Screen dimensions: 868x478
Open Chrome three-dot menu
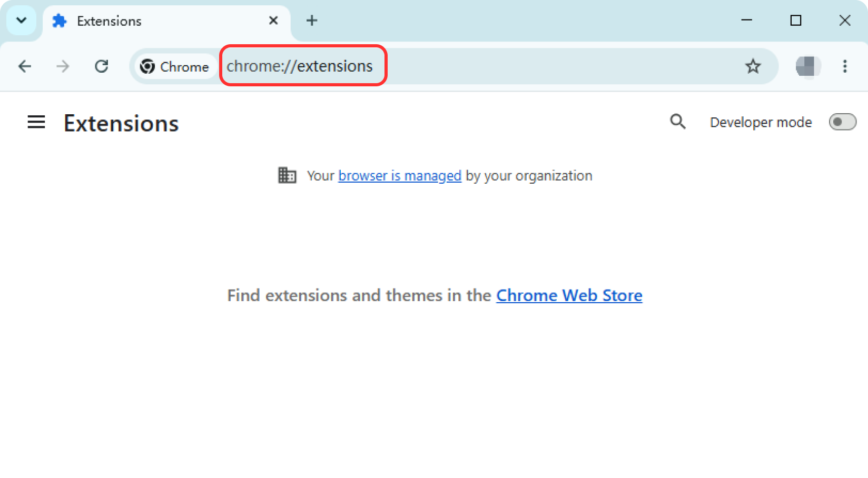click(x=845, y=66)
